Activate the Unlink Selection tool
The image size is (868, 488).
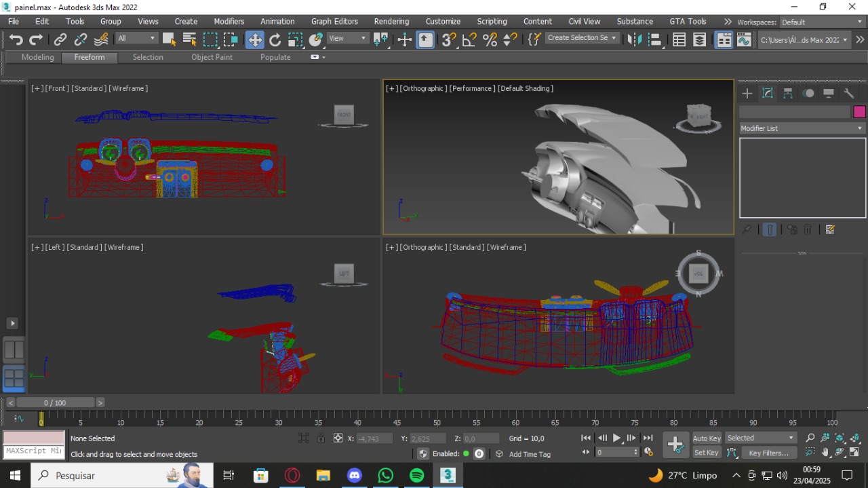pyautogui.click(x=81, y=39)
